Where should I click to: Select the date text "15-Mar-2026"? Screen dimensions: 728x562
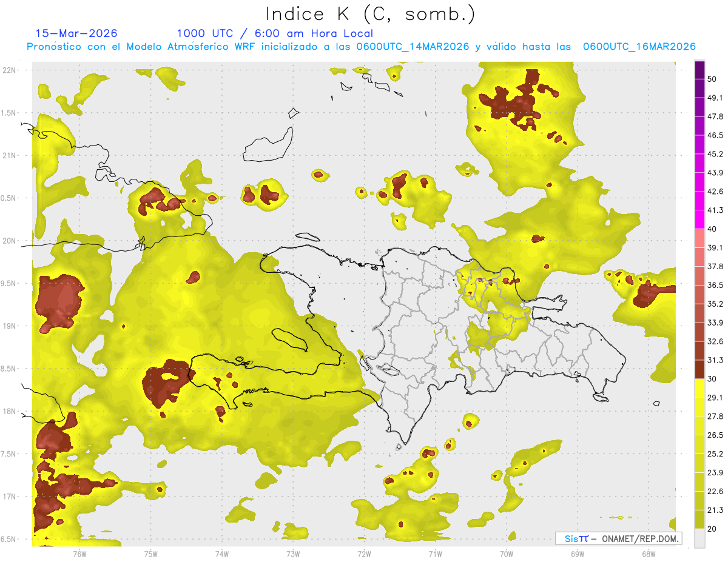(x=76, y=33)
